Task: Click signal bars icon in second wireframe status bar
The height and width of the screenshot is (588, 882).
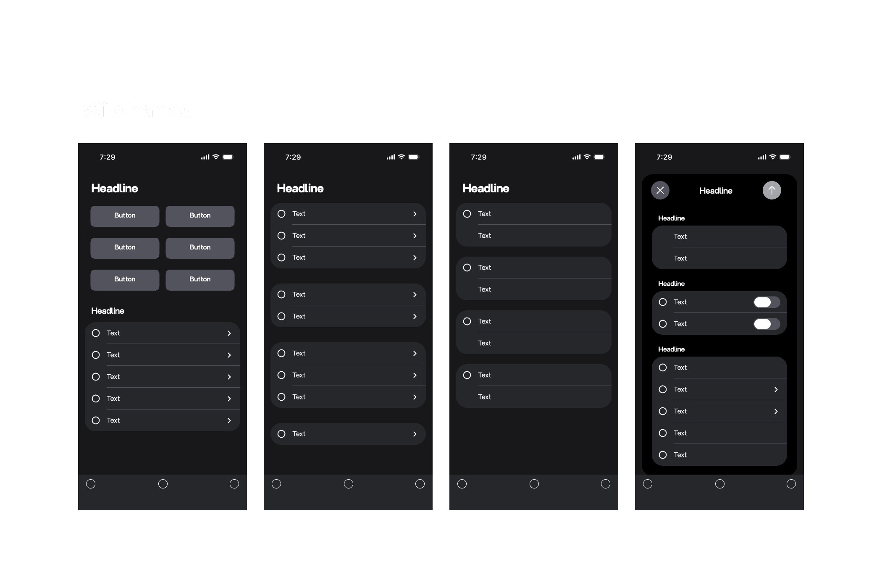Action: point(391,157)
